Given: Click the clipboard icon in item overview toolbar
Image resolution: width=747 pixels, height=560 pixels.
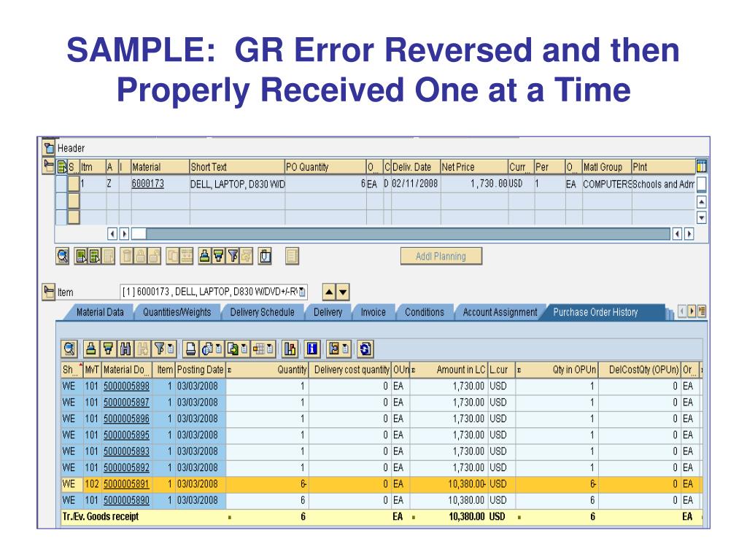Looking at the screenshot, I should click(266, 256).
